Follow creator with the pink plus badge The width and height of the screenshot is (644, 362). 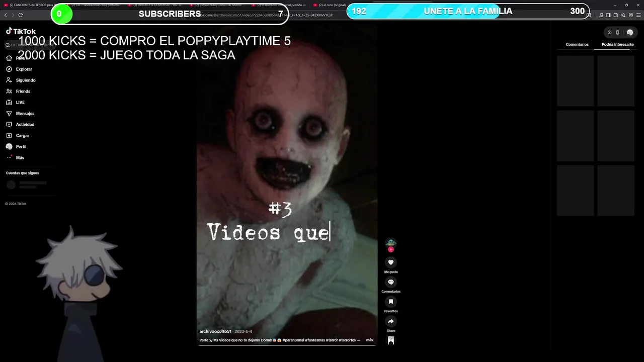[x=391, y=249]
